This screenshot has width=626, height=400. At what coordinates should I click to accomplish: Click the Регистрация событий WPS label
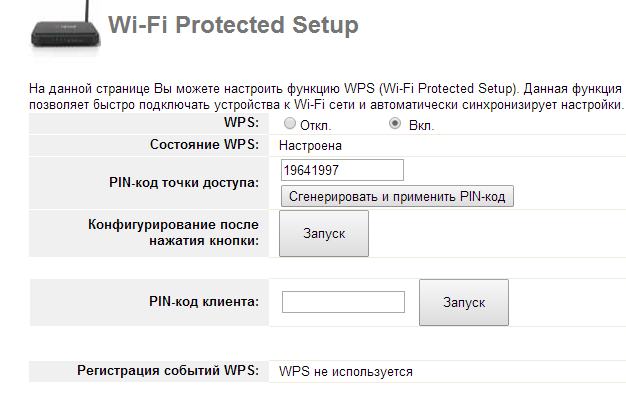[x=168, y=370]
